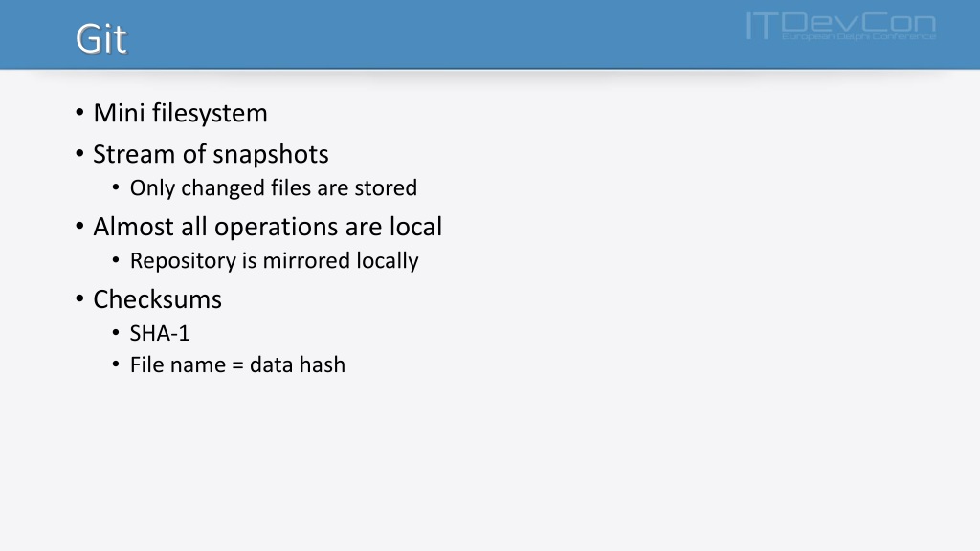
Task: Click the bullet dot before Mini filesystem
Action: click(79, 113)
